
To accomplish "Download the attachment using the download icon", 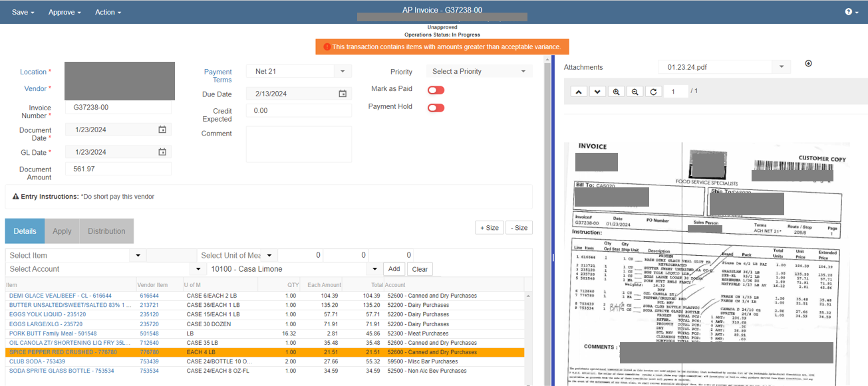I will click(808, 64).
